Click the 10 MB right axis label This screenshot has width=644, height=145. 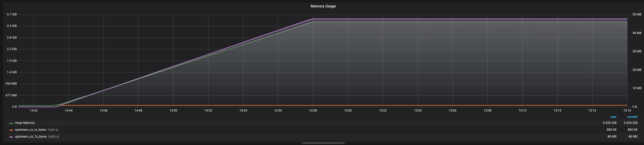(x=637, y=88)
